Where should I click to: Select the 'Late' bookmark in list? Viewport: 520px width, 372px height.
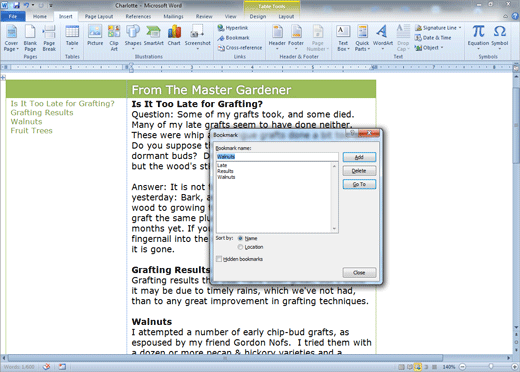(222, 165)
